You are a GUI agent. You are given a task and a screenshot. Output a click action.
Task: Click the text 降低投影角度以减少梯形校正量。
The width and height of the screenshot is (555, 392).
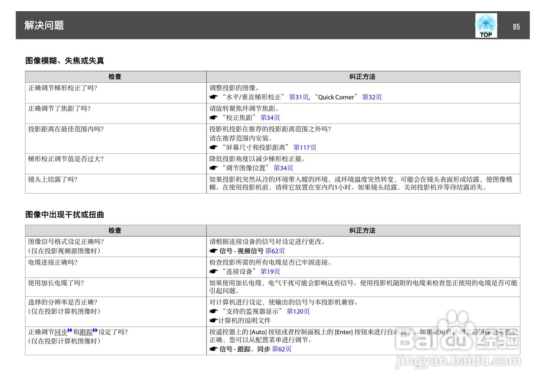click(x=257, y=159)
